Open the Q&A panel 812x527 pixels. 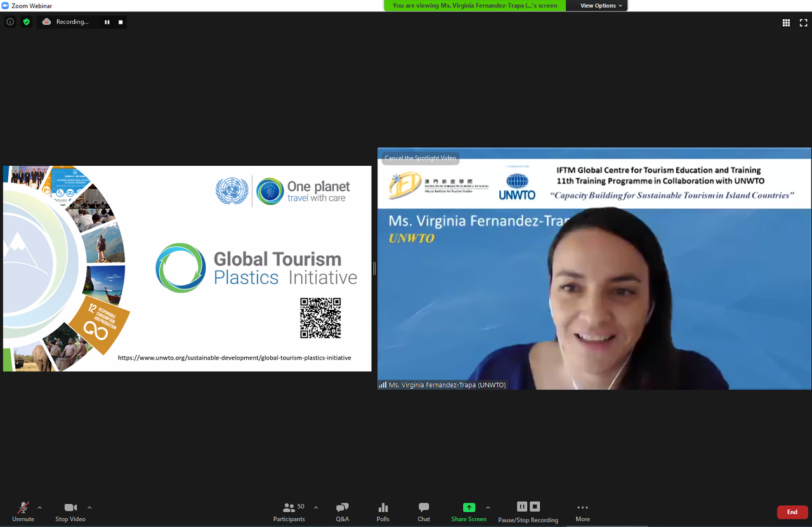point(343,512)
